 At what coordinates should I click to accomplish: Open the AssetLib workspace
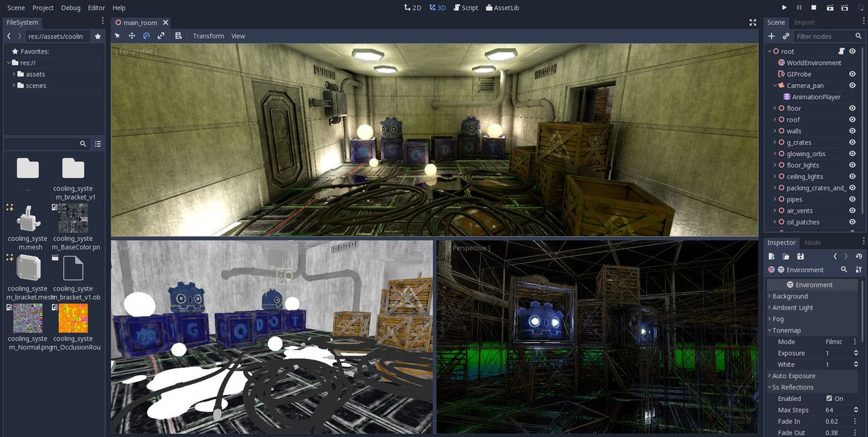[x=501, y=7]
